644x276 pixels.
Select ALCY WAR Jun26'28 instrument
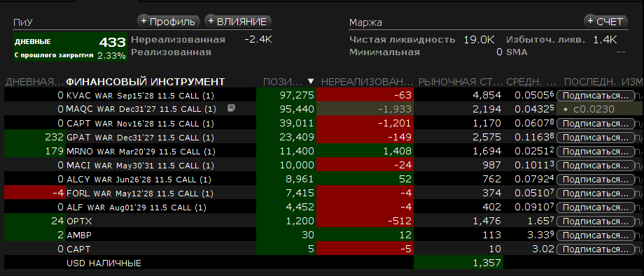[139, 179]
